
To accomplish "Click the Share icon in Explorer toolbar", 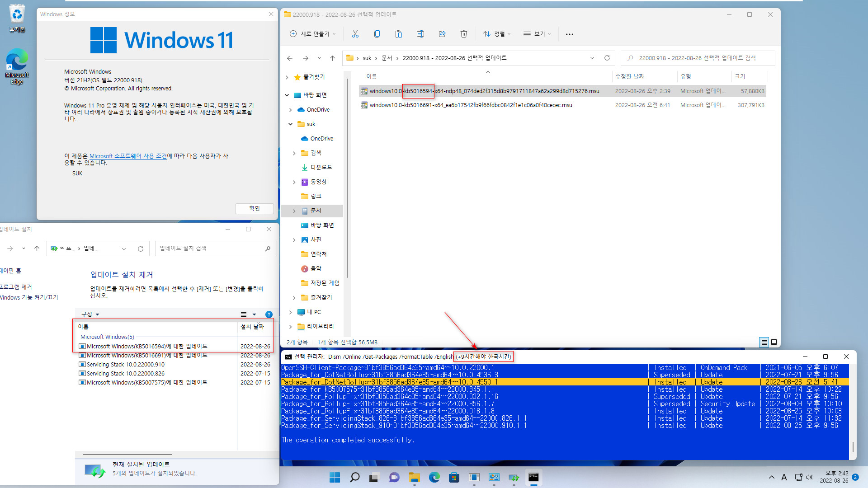I will (442, 34).
